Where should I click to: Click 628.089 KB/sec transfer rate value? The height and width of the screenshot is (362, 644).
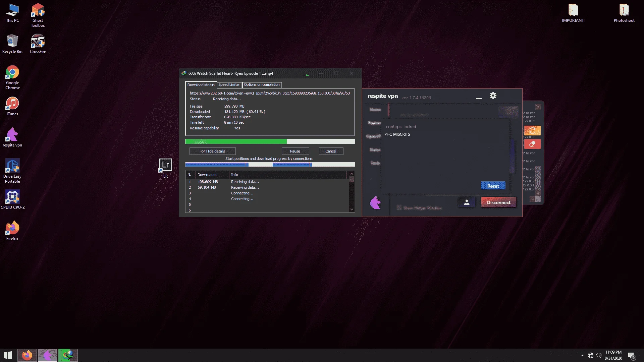click(237, 117)
